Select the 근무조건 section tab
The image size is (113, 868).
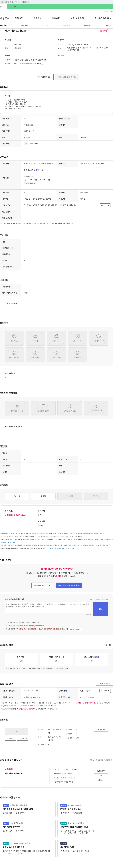pos(24,26)
